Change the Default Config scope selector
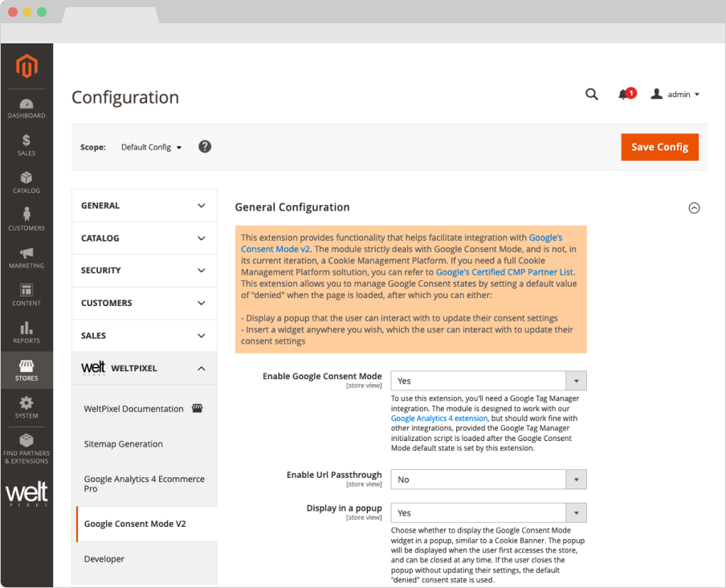 tap(151, 148)
